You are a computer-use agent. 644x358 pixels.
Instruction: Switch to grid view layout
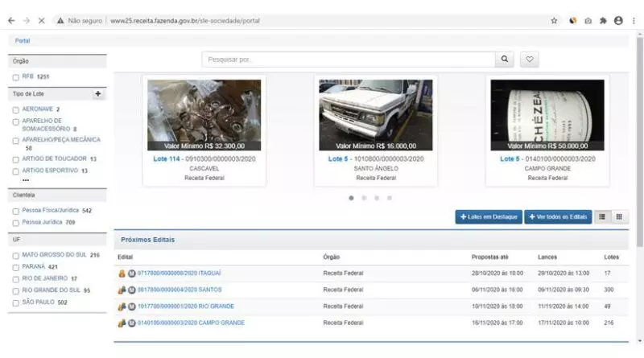coord(618,216)
